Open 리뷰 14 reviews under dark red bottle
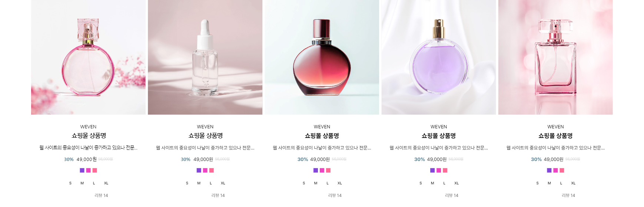The image size is (644, 207). pyautogui.click(x=335, y=195)
